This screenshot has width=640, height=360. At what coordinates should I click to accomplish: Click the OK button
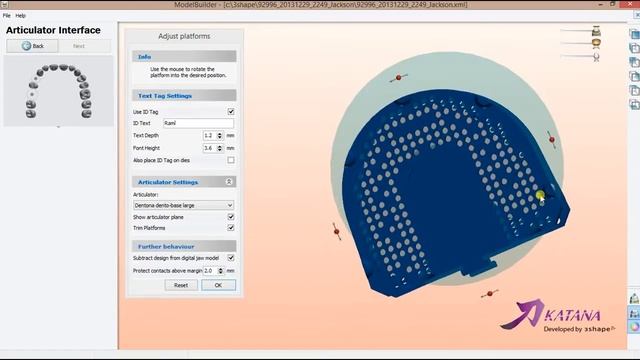click(218, 285)
